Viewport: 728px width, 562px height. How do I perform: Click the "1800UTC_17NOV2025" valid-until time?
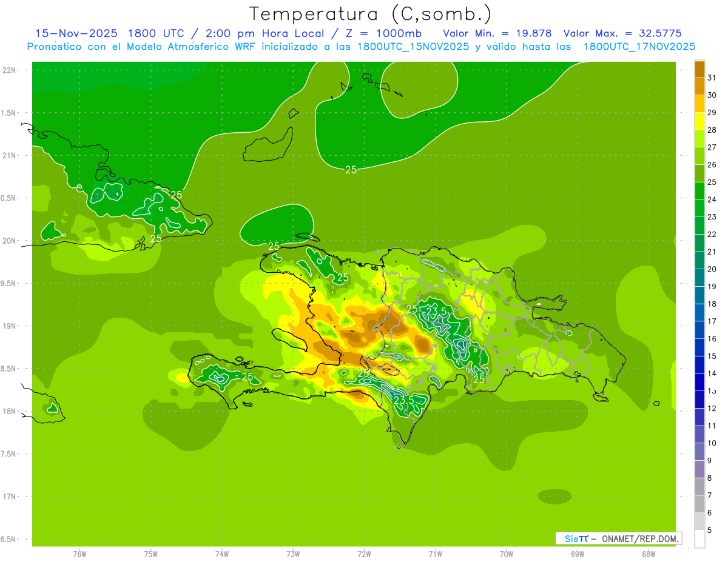pyautogui.click(x=639, y=47)
